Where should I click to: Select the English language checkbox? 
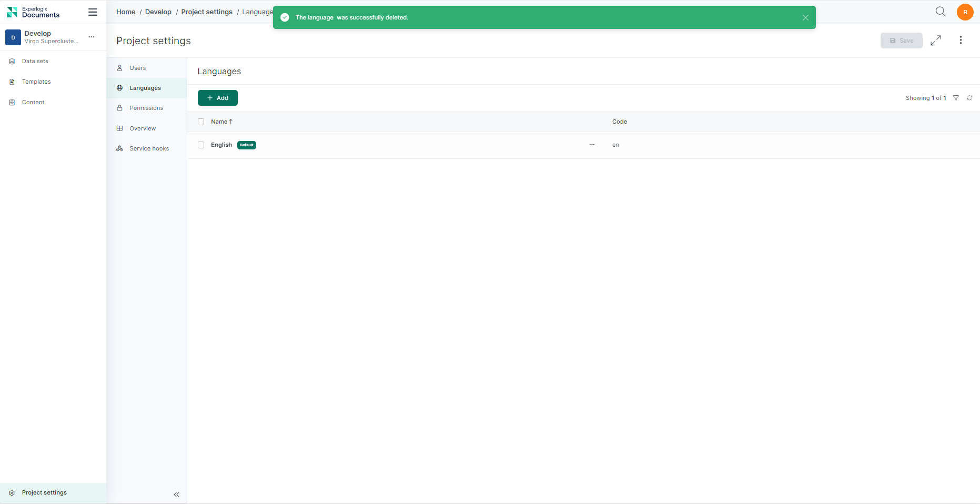point(201,145)
